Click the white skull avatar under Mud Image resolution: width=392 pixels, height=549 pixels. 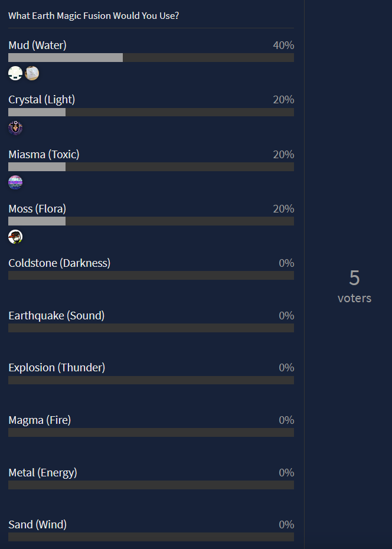coord(15,73)
